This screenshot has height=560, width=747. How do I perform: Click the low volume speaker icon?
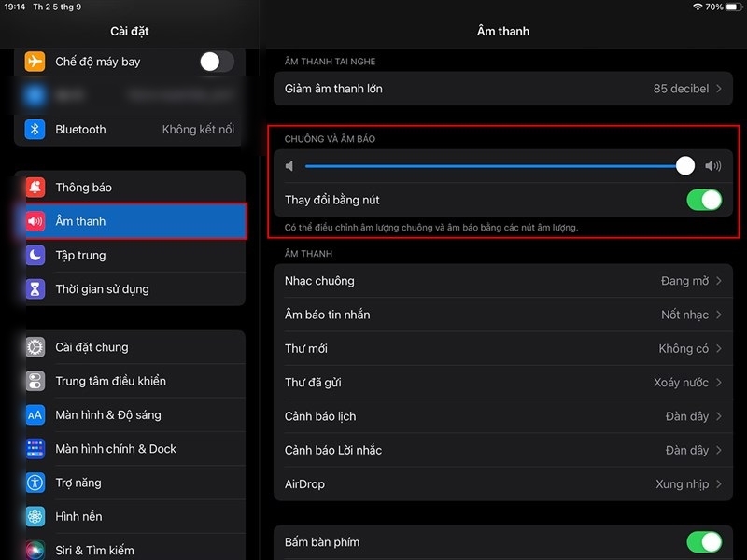pos(289,166)
